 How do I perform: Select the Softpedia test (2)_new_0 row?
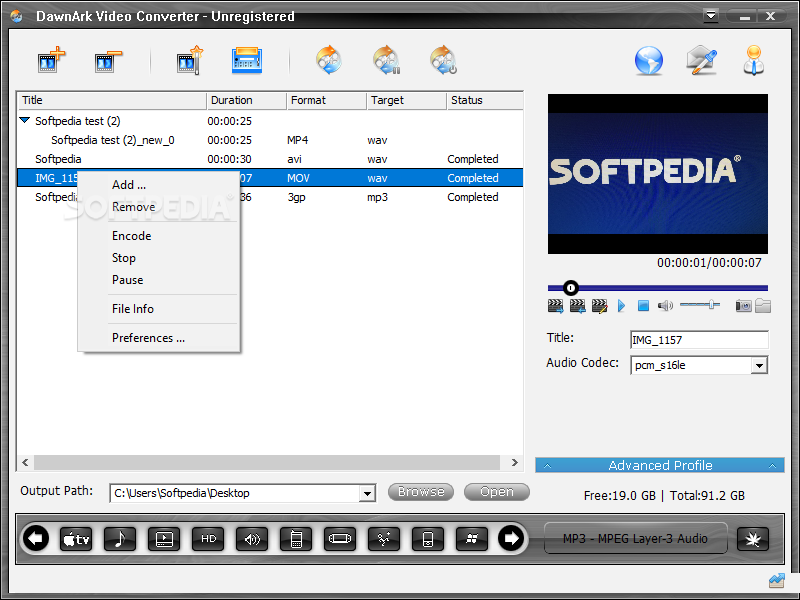click(270, 140)
